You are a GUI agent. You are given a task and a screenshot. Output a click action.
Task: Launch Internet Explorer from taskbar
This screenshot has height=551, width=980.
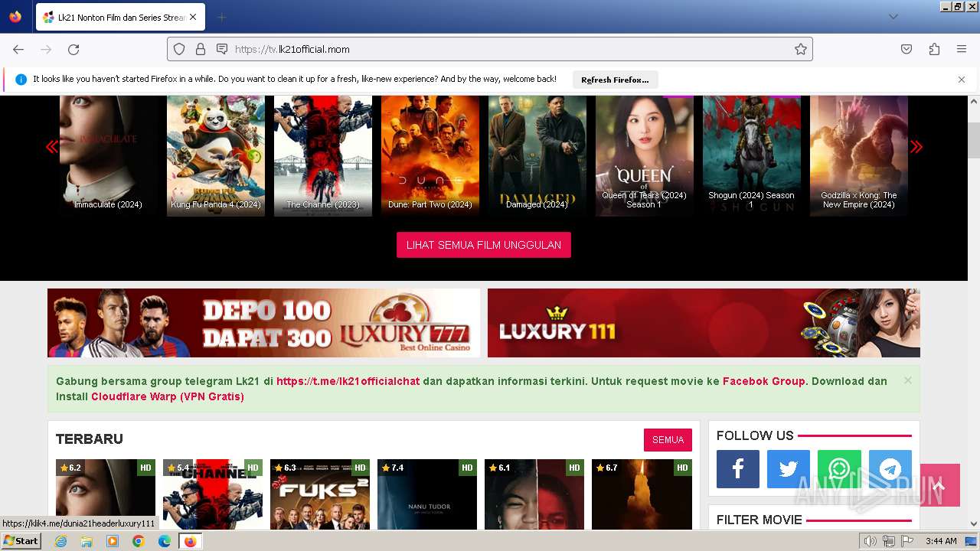61,541
